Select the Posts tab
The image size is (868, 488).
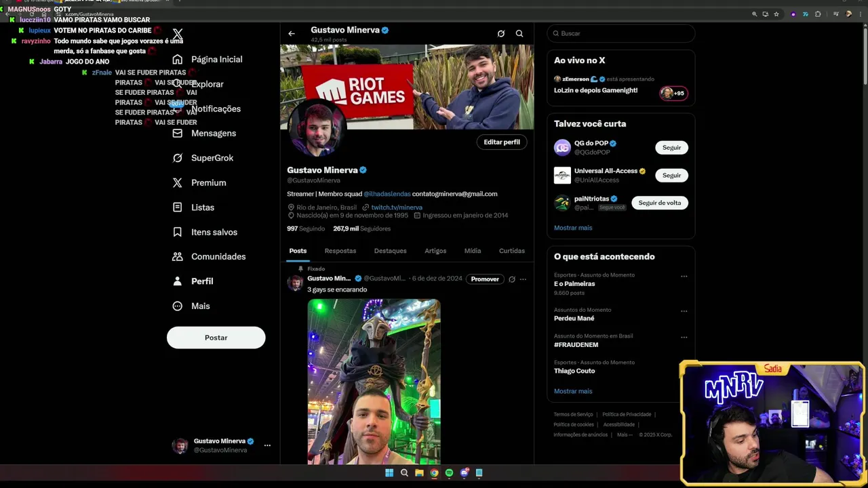tap(298, 251)
